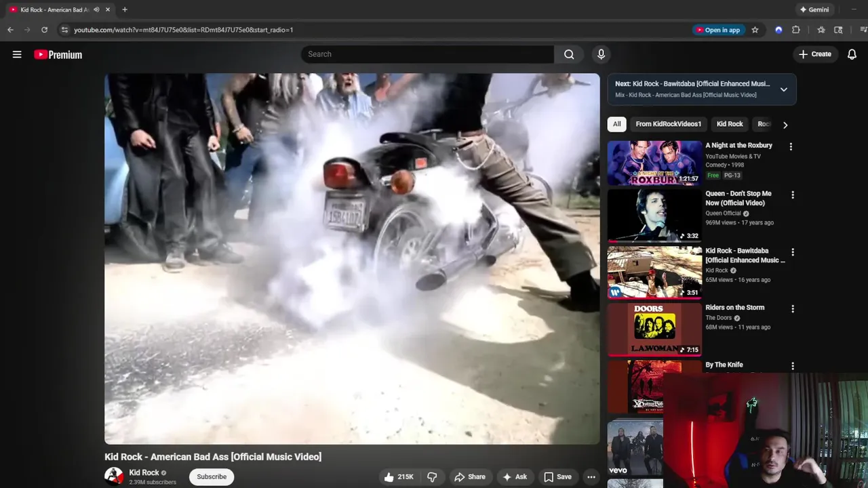Focus the YouTube search field
This screenshot has height=488, width=868.
click(x=427, y=54)
